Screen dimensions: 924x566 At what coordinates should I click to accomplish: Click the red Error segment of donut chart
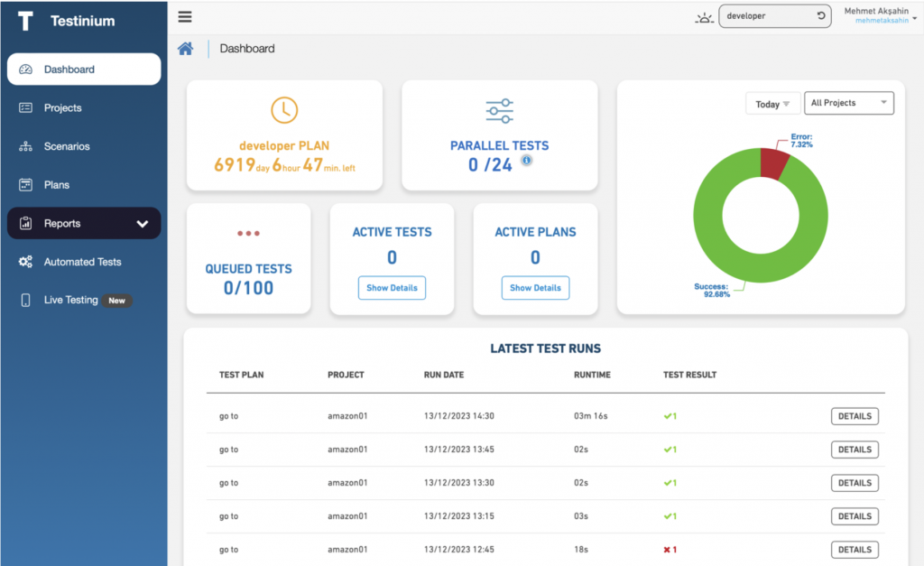[x=773, y=163]
